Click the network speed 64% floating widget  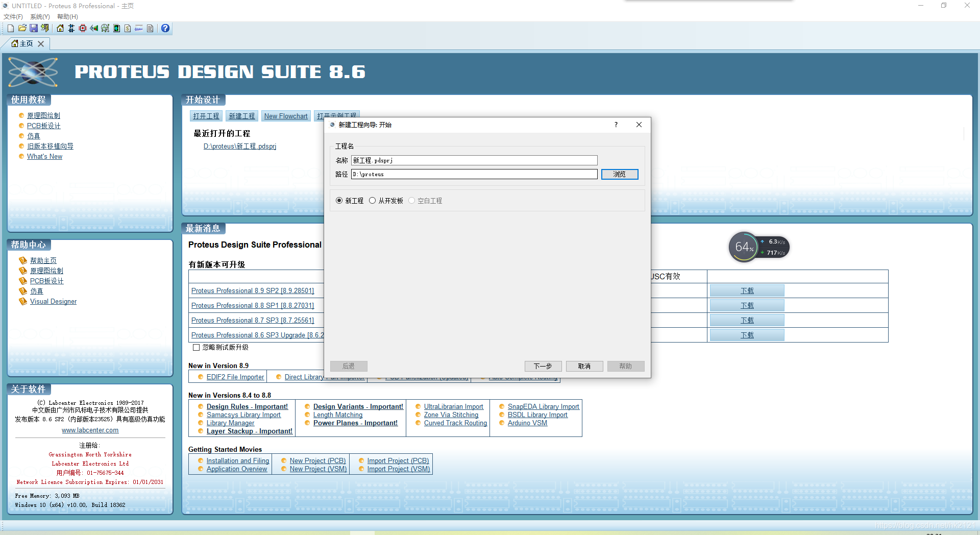(x=758, y=247)
